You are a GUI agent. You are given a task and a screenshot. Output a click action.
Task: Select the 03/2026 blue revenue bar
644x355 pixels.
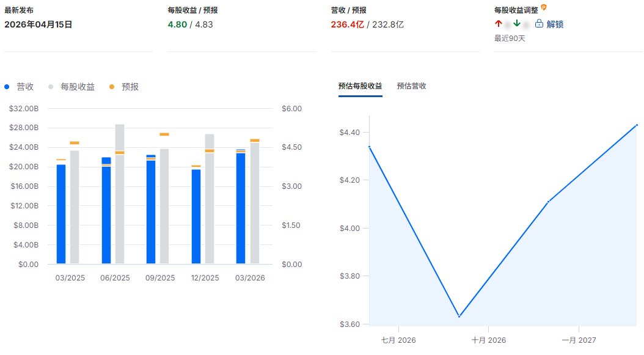(241, 207)
